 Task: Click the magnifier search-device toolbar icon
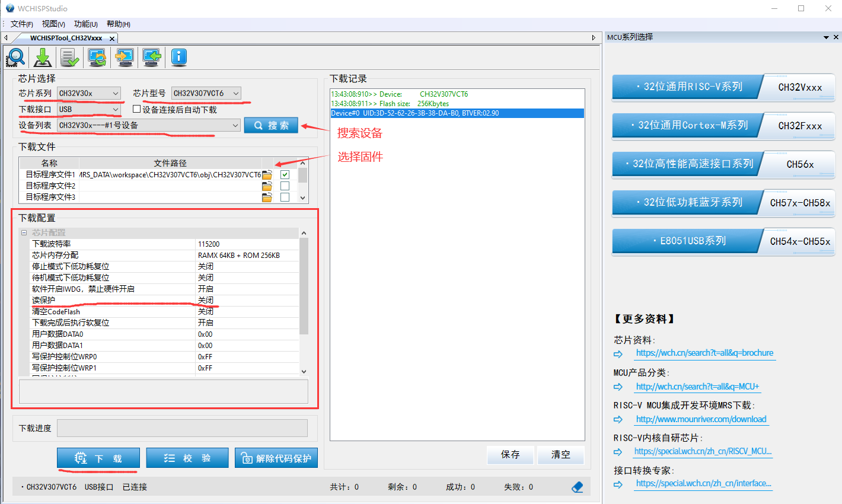[x=15, y=58]
